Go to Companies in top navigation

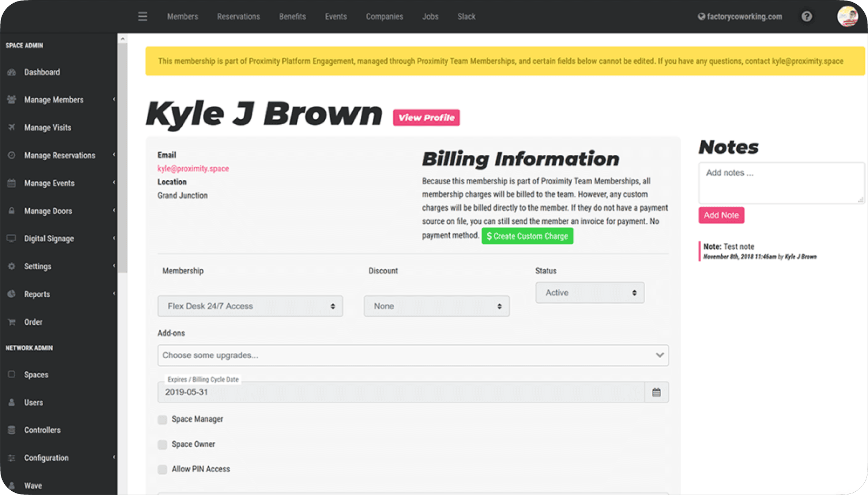coord(384,16)
